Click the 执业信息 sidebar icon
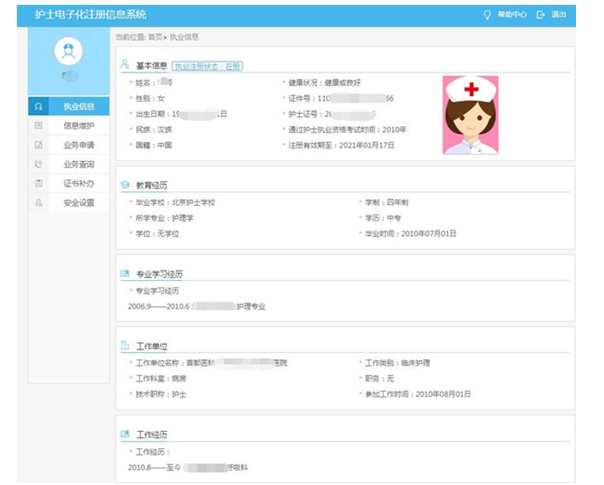This screenshot has width=604, height=485. point(39,106)
